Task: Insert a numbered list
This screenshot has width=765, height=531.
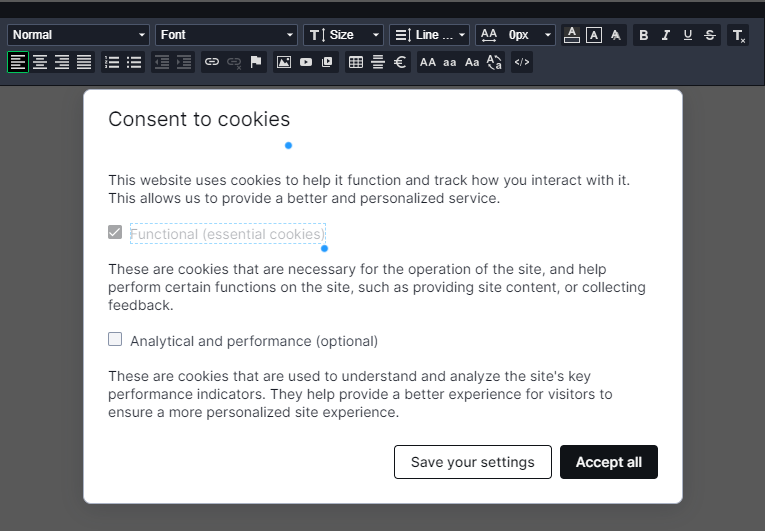Action: pos(112,62)
